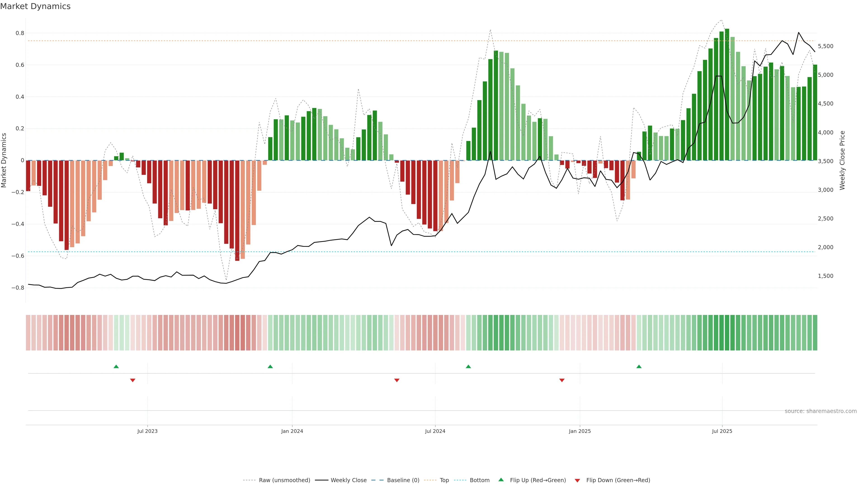Toggle the Top threshold legend entry

444,480
